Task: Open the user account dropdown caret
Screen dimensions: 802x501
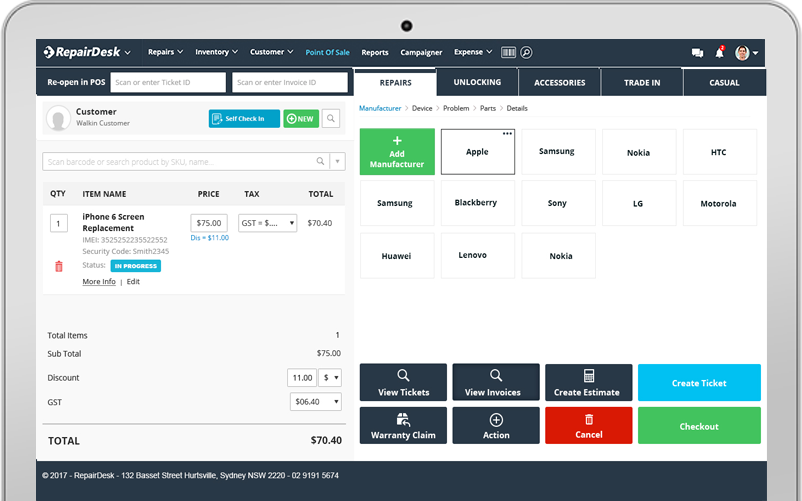Action: (755, 53)
